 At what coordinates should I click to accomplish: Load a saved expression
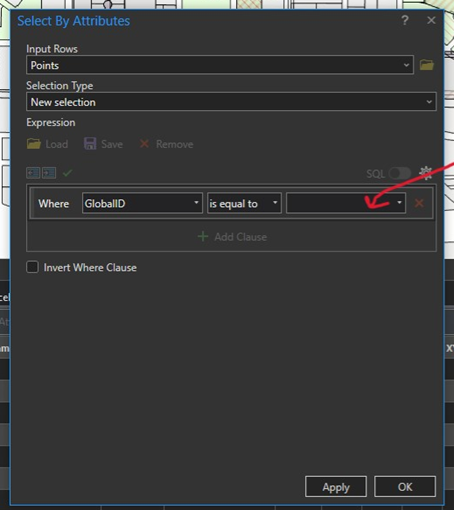pos(47,144)
